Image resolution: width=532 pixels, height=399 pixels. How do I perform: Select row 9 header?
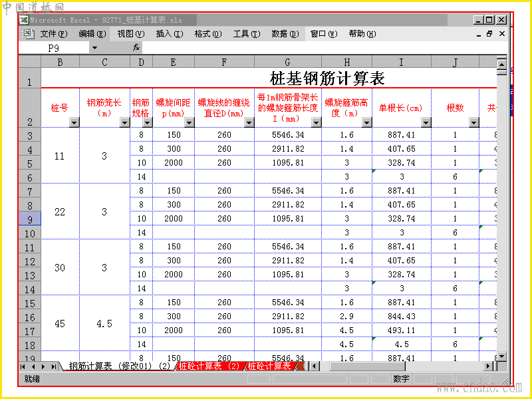click(29, 219)
